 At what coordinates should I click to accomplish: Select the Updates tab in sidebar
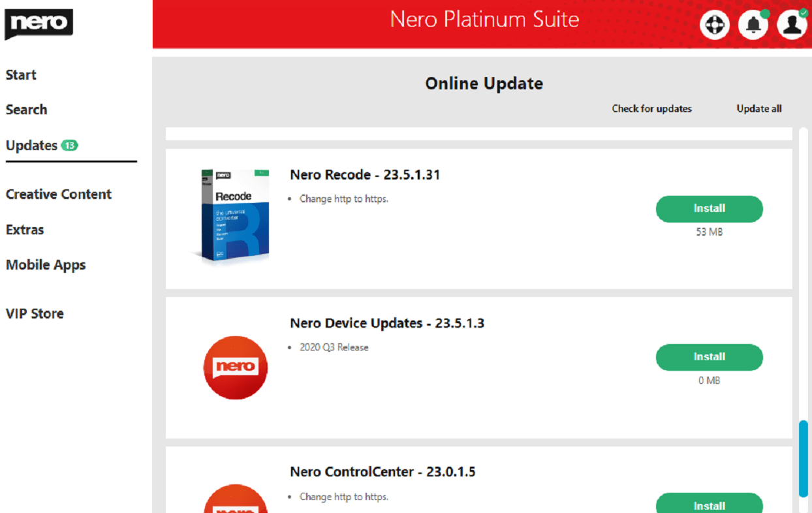31,146
